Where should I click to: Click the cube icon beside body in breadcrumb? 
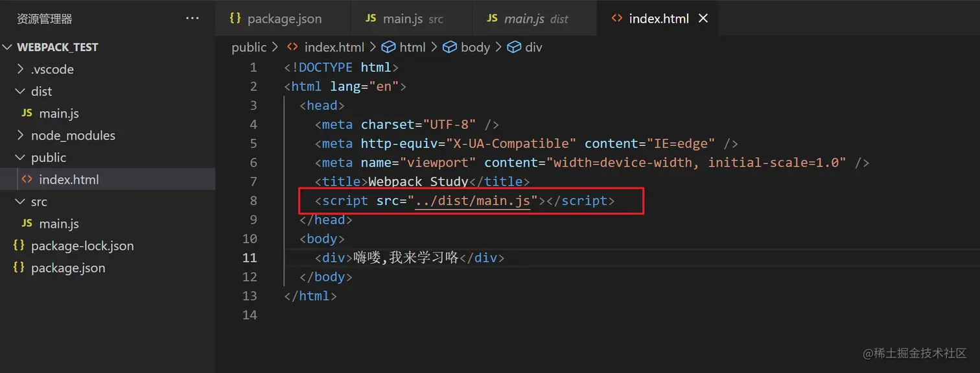[449, 47]
